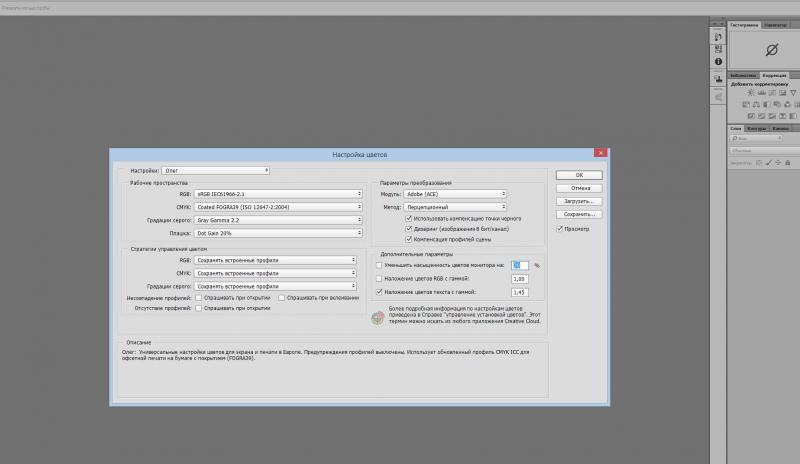The height and width of the screenshot is (464, 800).
Task: Open the RGB color management policy dropdown
Action: pos(275,260)
